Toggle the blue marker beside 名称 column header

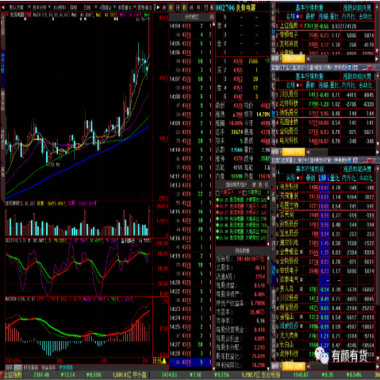[297, 16]
